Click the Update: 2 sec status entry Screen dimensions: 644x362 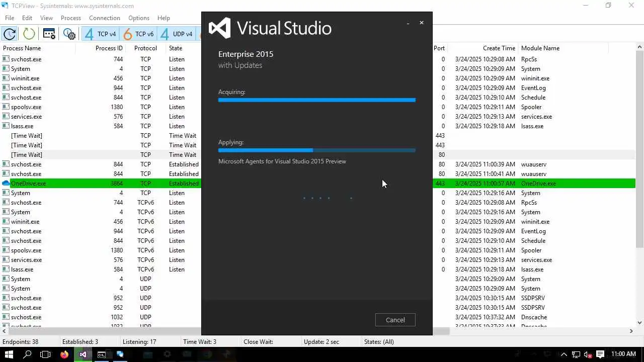tap(321, 342)
